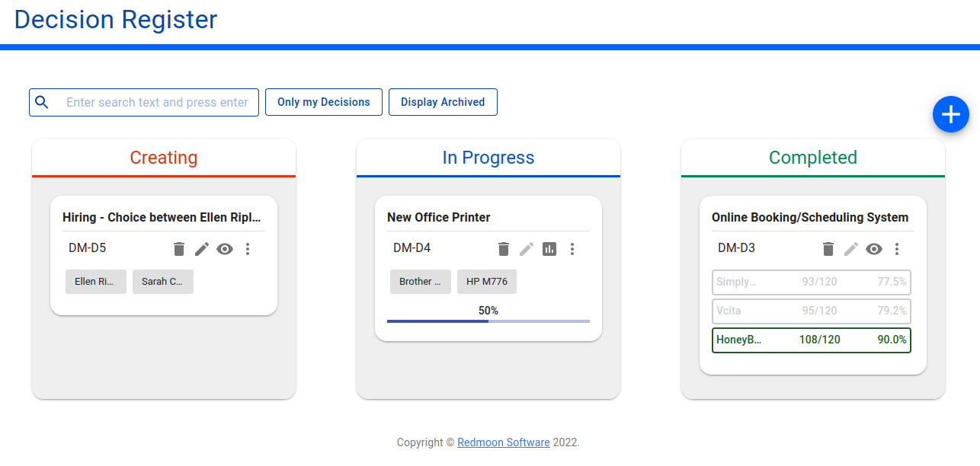Delete decision DM-D4 with trash icon
The width and height of the screenshot is (980, 466).
[504, 249]
